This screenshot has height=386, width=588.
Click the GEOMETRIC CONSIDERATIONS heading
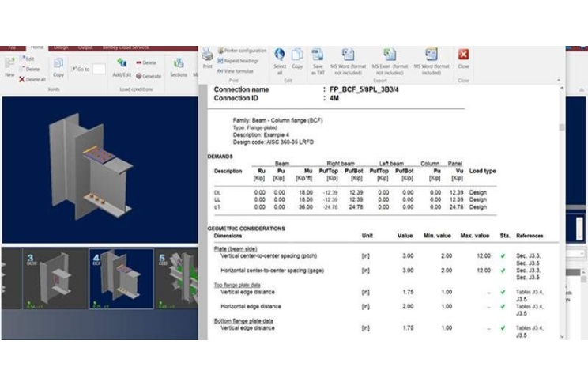coord(246,229)
